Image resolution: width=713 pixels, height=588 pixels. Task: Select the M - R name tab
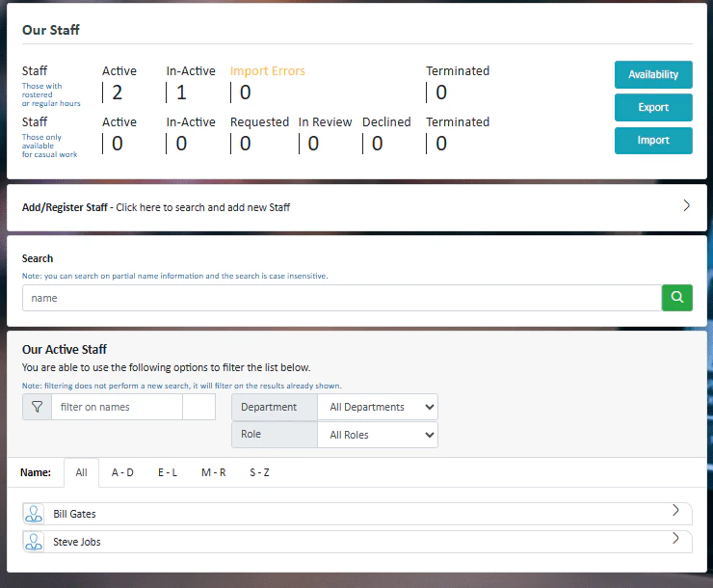(213, 472)
